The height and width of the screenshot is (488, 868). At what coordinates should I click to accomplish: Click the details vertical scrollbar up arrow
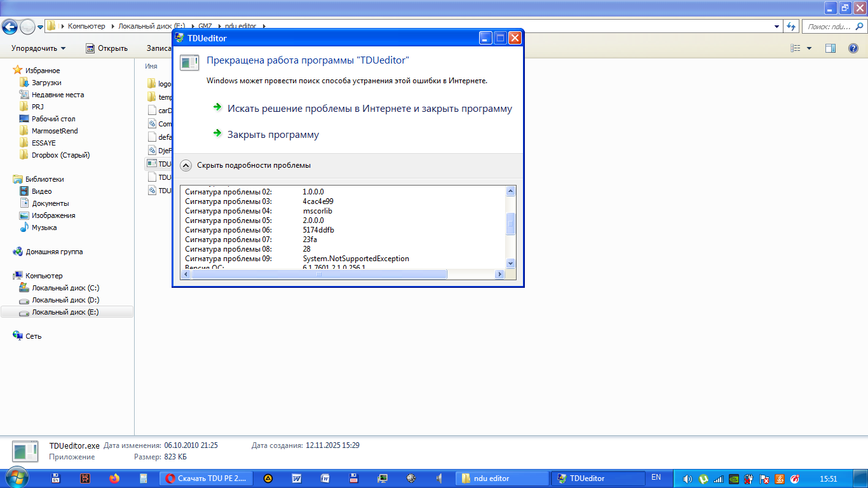(510, 191)
